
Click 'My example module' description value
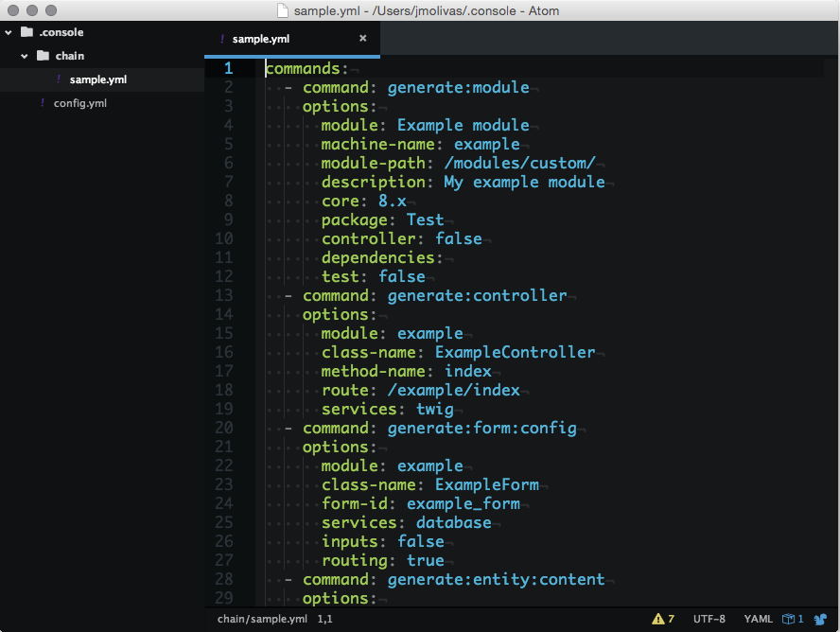click(524, 183)
